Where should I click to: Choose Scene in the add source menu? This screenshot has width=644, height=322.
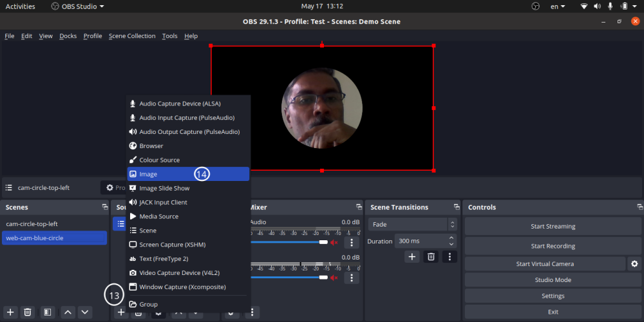tap(188, 231)
